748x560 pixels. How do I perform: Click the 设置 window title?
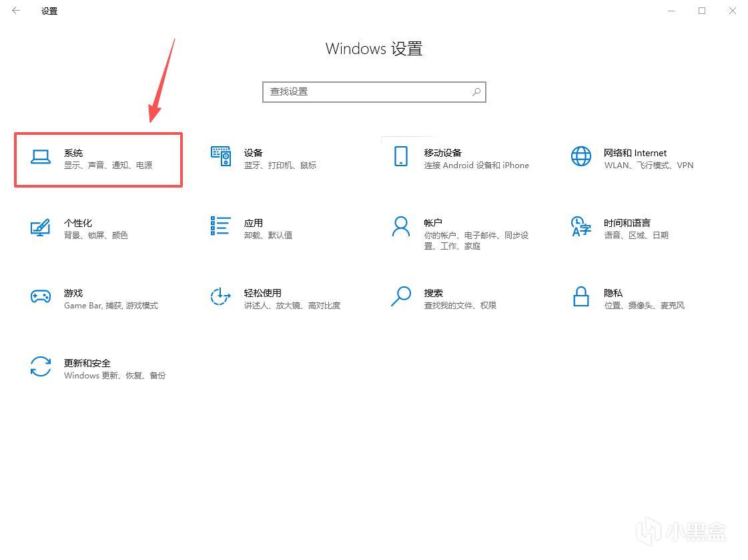coord(49,11)
